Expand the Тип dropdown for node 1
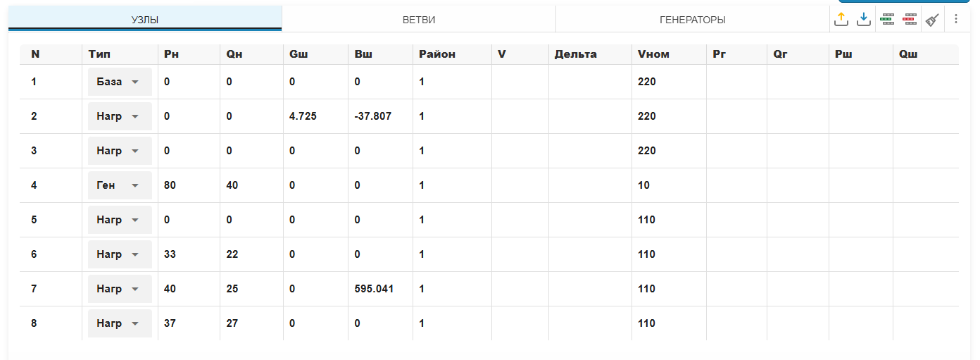 click(120, 82)
